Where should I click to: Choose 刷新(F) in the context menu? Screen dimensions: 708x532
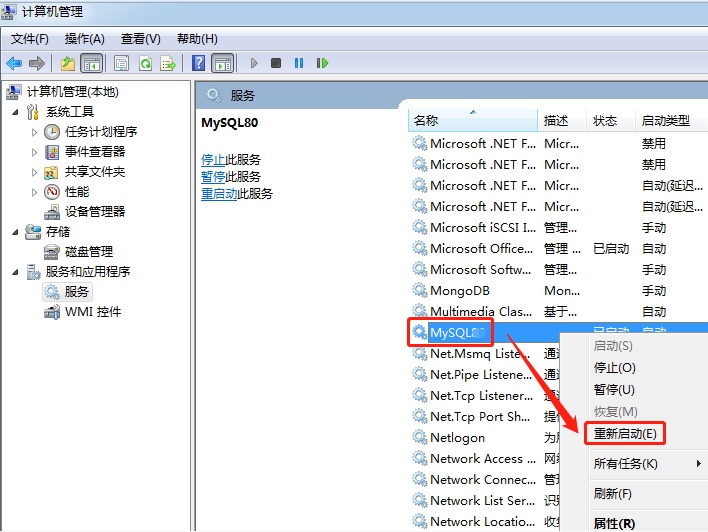(612, 494)
